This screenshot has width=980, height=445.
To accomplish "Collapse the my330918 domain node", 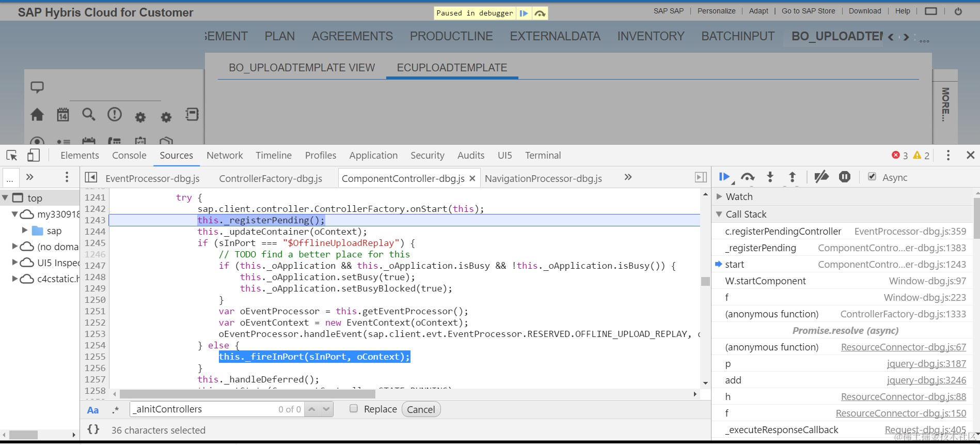I will pos(15,214).
